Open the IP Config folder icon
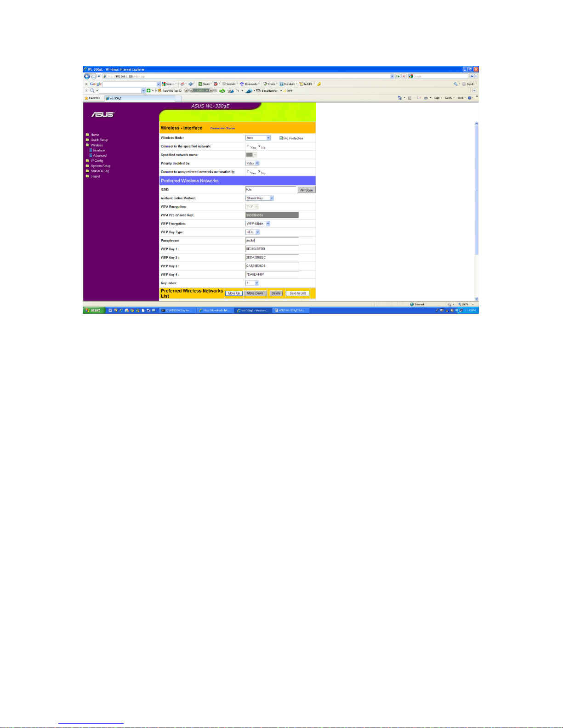563x728 pixels. (x=87, y=161)
